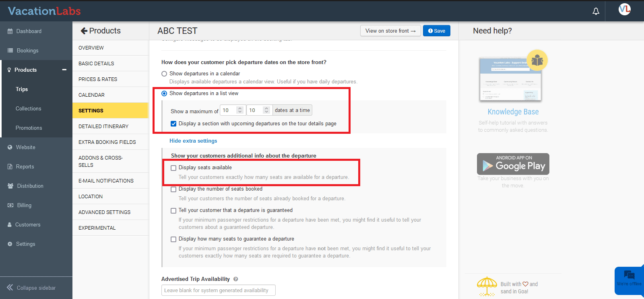The image size is (644, 299).
Task: Click View on store front button
Action: (x=390, y=31)
